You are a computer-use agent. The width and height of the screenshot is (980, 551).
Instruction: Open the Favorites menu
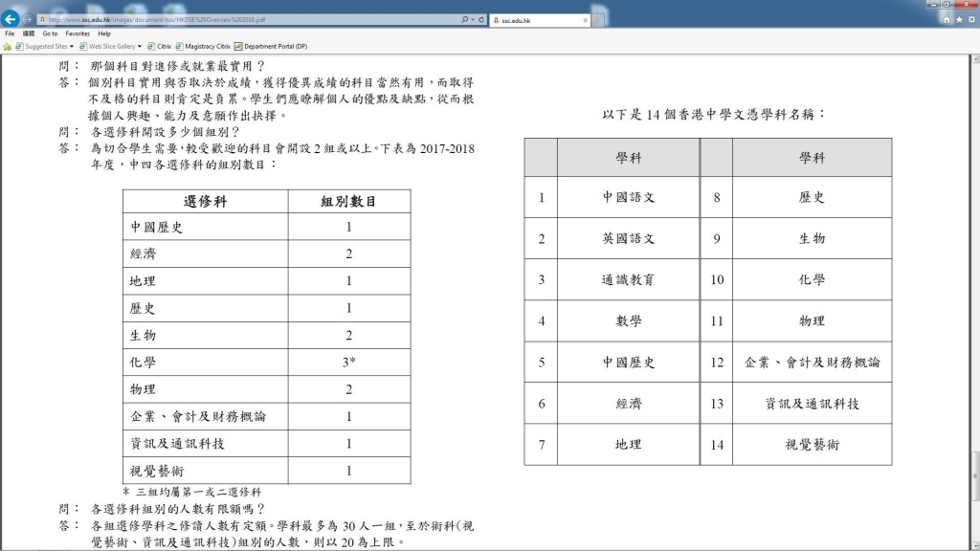click(x=78, y=33)
